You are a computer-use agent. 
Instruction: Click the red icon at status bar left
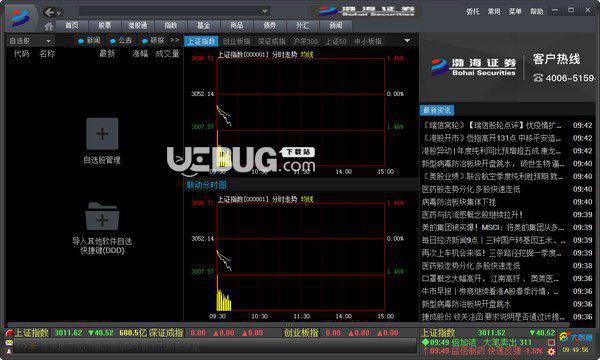(9, 333)
